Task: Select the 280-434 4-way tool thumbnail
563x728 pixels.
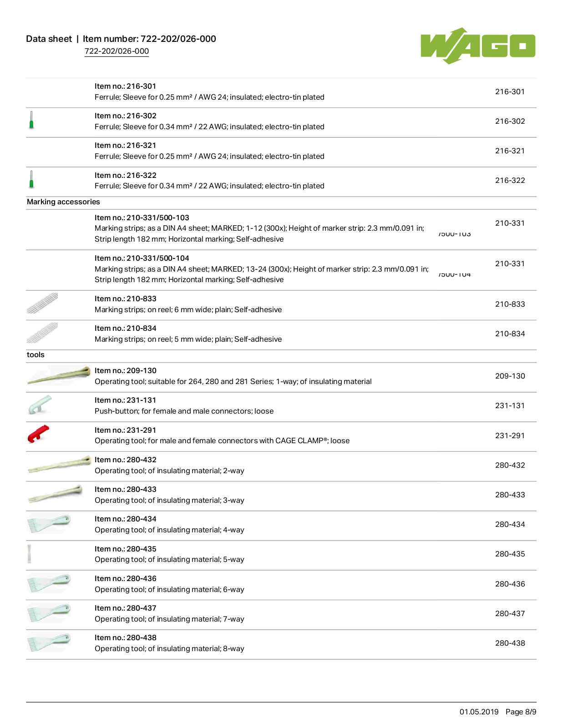Action: pos(49,524)
